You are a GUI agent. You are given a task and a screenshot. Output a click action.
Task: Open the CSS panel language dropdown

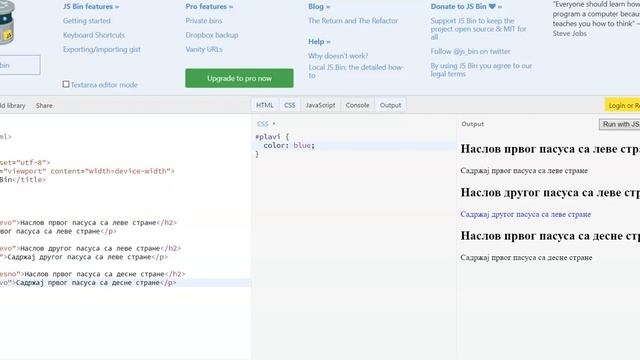click(x=266, y=124)
